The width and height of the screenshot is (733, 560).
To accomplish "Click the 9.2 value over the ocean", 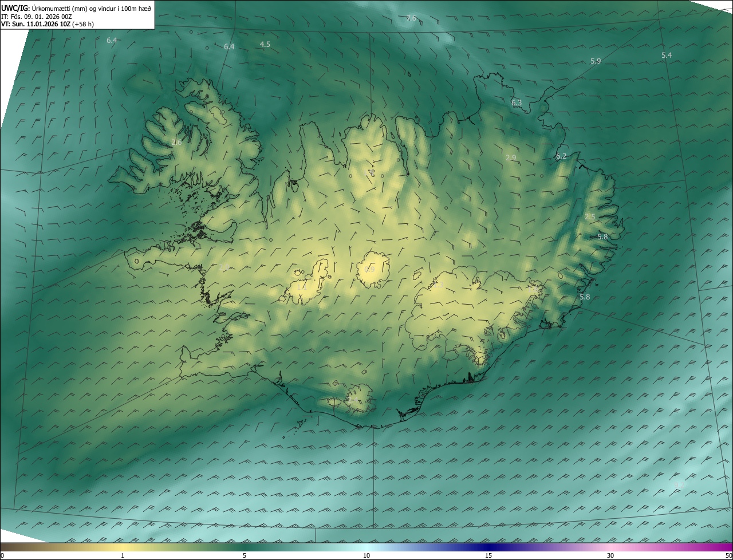I will pyautogui.click(x=679, y=485).
